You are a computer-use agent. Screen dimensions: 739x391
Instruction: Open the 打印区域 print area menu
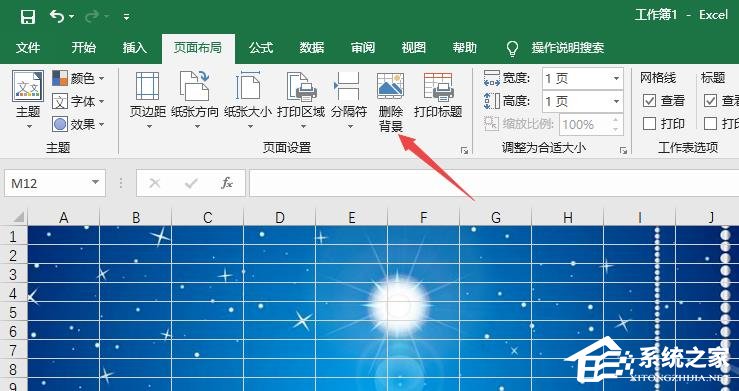(x=301, y=100)
